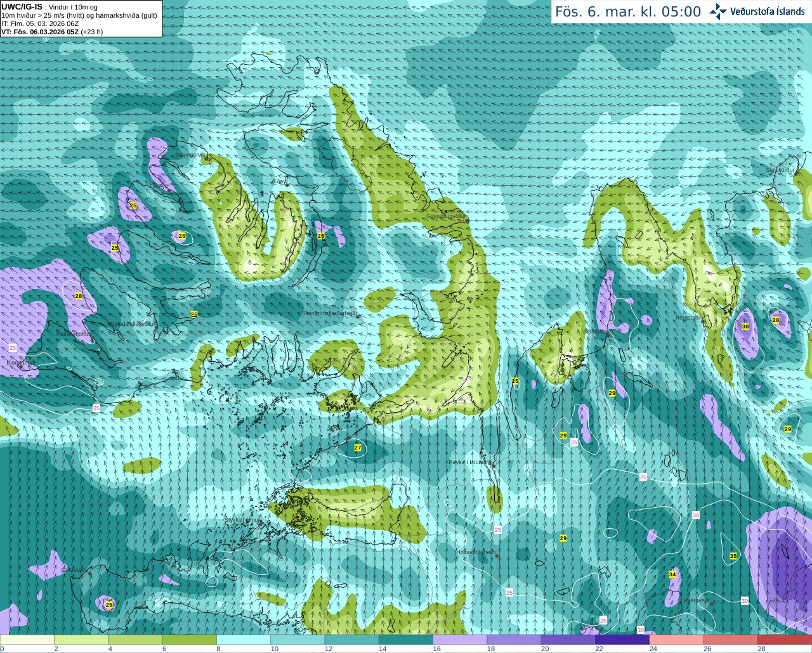Click the Gjögurflugvöllur station label

pyautogui.click(x=447, y=216)
